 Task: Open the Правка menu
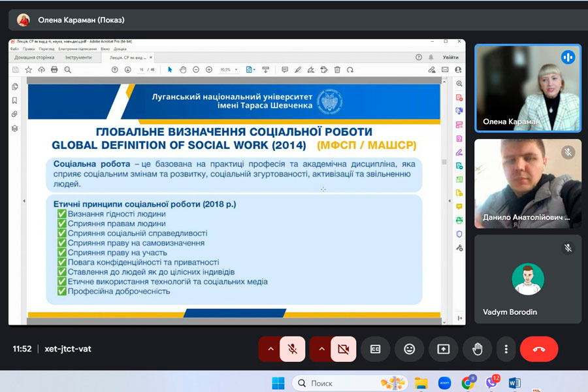tap(29, 49)
